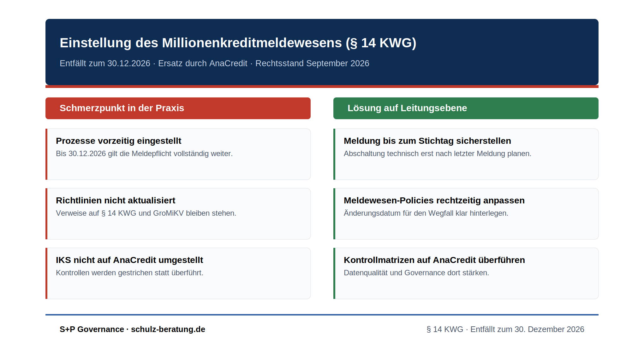Image resolution: width=644 pixels, height=350 pixels.
Task: Select the 'Lösung auf Leitungsebene' green header
Action: tap(466, 108)
